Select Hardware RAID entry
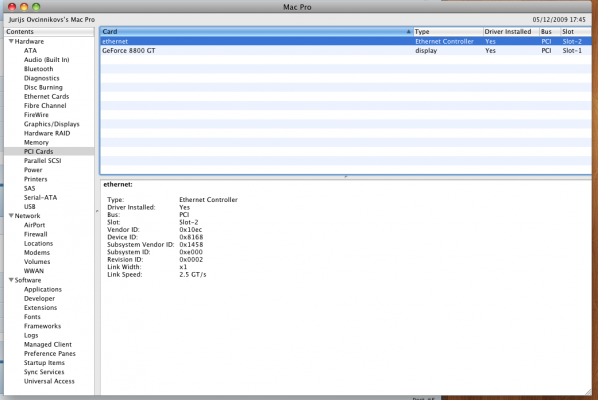Screen dimensions: 598x400 pos(47,133)
